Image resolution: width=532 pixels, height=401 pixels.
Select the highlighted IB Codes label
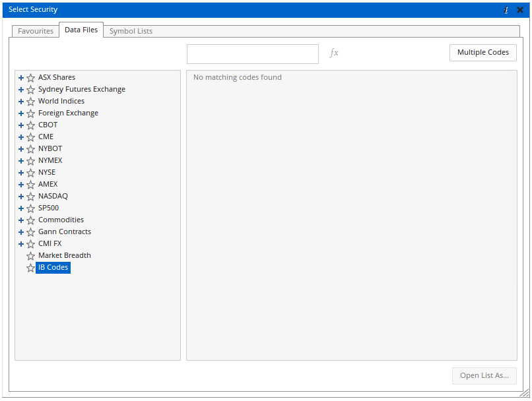click(53, 268)
